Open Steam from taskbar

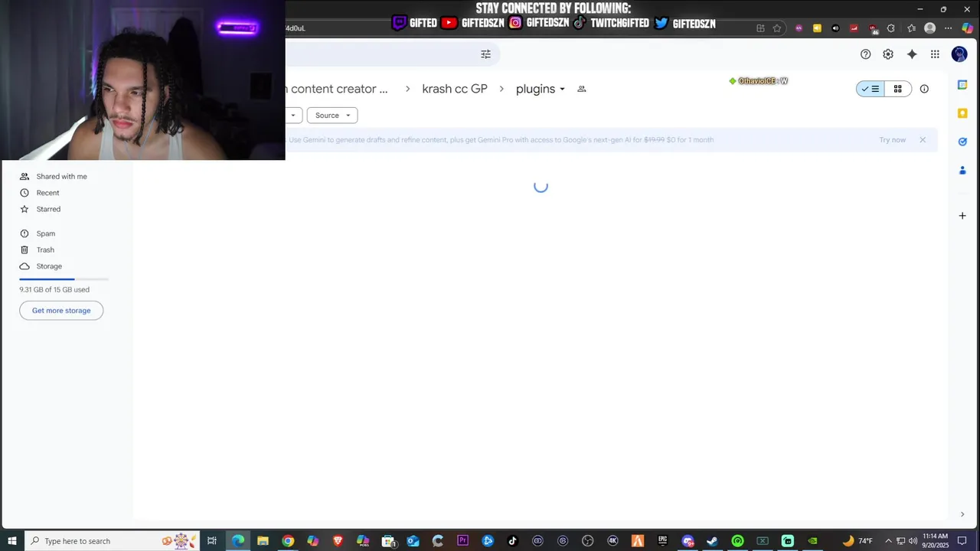pyautogui.click(x=712, y=541)
